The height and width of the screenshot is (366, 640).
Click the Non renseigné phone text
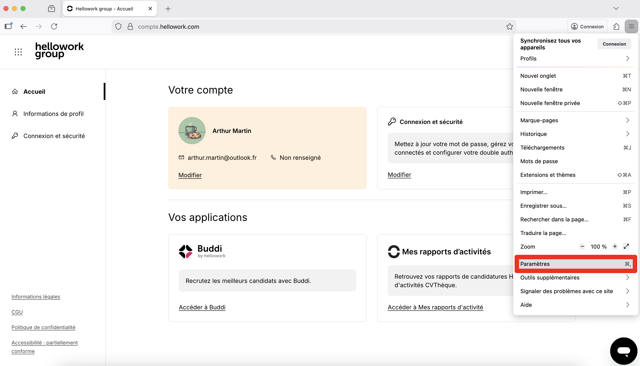tap(300, 157)
